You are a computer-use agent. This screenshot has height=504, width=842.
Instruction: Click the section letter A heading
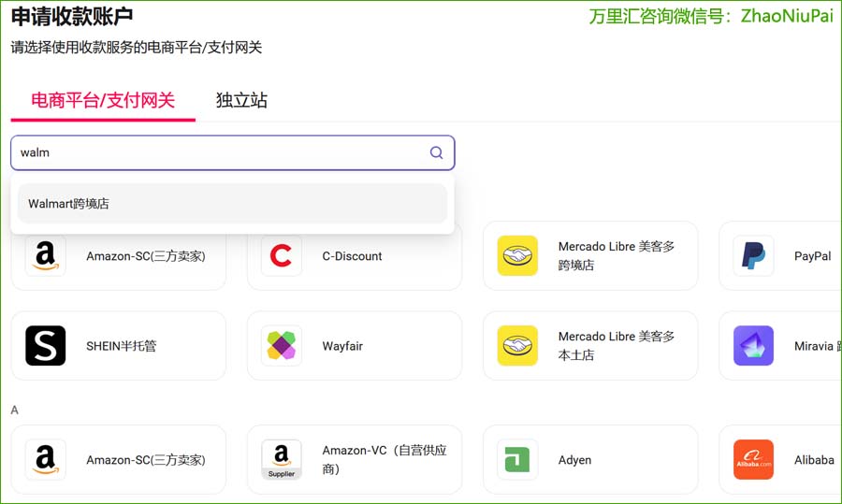click(x=14, y=410)
